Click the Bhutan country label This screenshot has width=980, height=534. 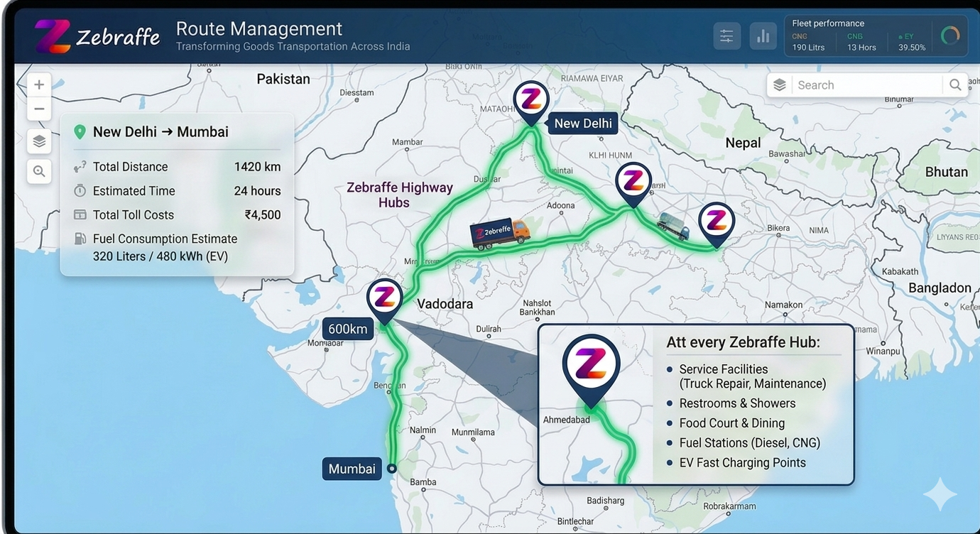coord(946,172)
